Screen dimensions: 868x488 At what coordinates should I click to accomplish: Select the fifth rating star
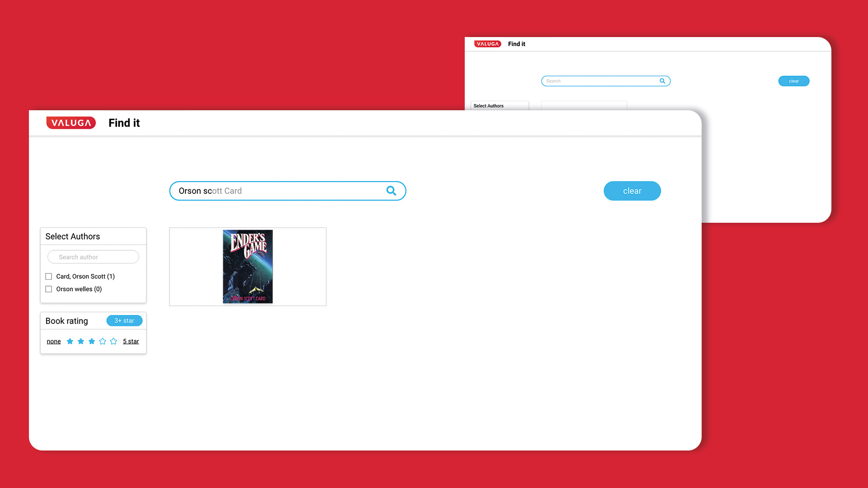(113, 341)
